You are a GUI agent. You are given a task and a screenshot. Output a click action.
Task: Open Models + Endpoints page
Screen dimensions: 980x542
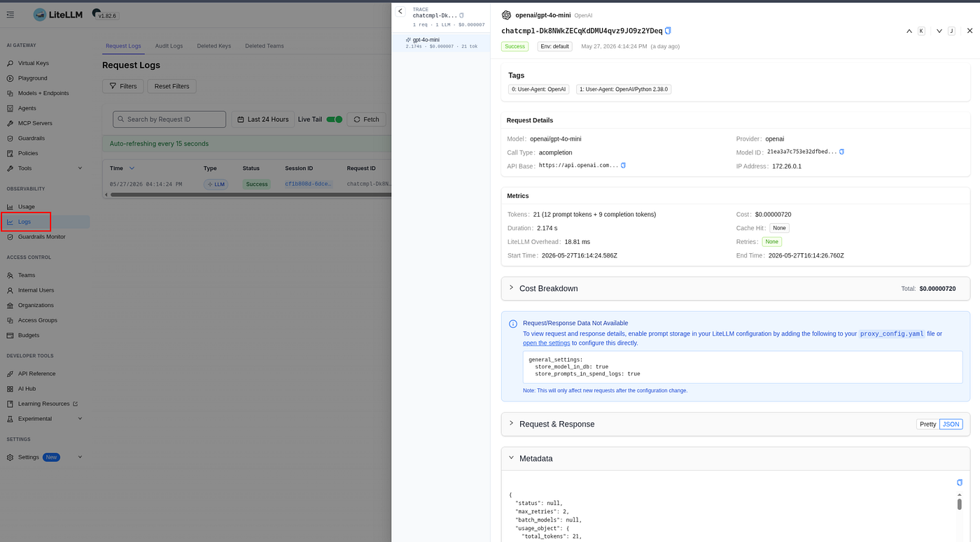[x=45, y=93]
